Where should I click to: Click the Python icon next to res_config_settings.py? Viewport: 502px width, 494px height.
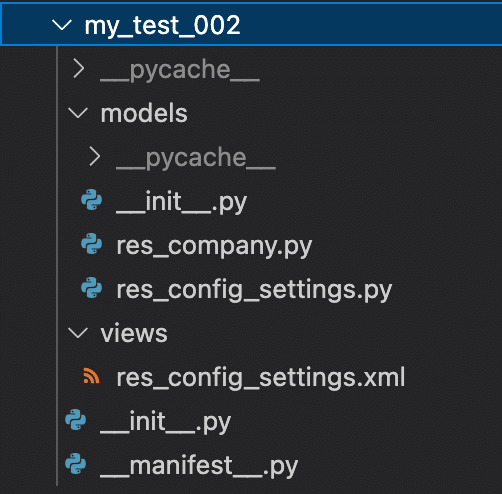pos(92,288)
